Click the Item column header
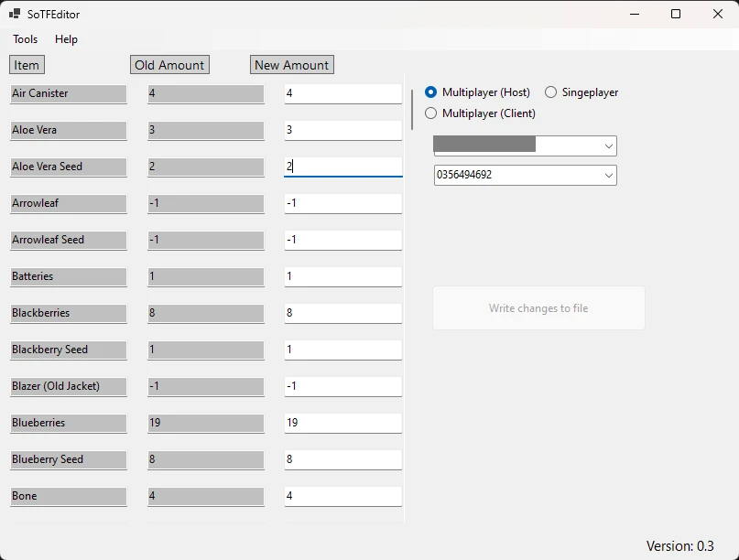Screen dimensions: 739x560 click(27, 65)
